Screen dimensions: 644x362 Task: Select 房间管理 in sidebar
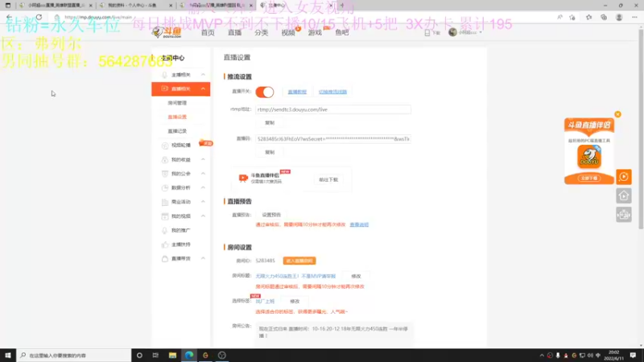177,103
